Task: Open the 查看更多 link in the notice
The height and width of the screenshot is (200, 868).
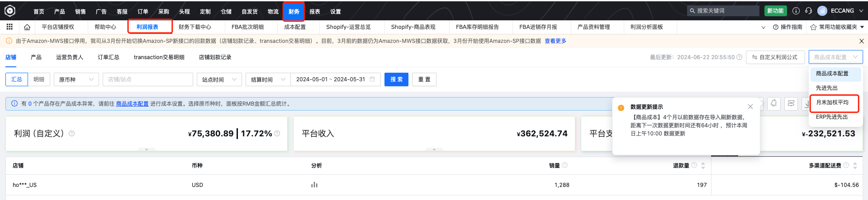Action: click(x=555, y=41)
